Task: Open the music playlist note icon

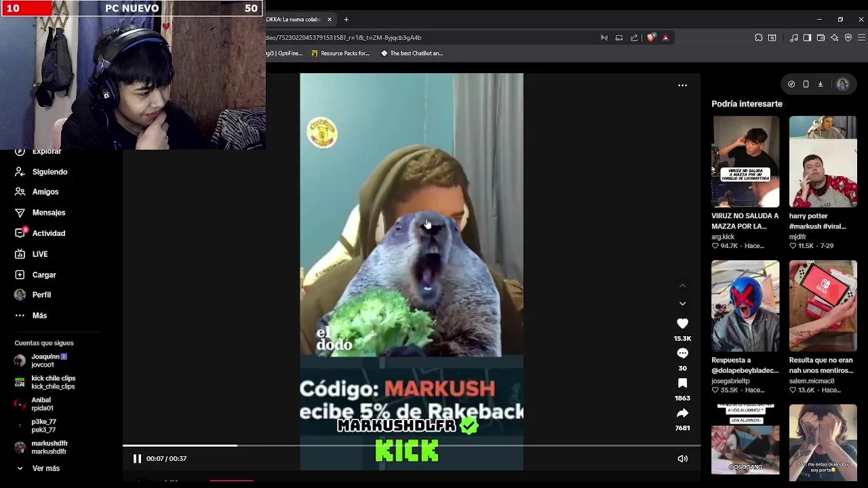Action: tap(793, 38)
